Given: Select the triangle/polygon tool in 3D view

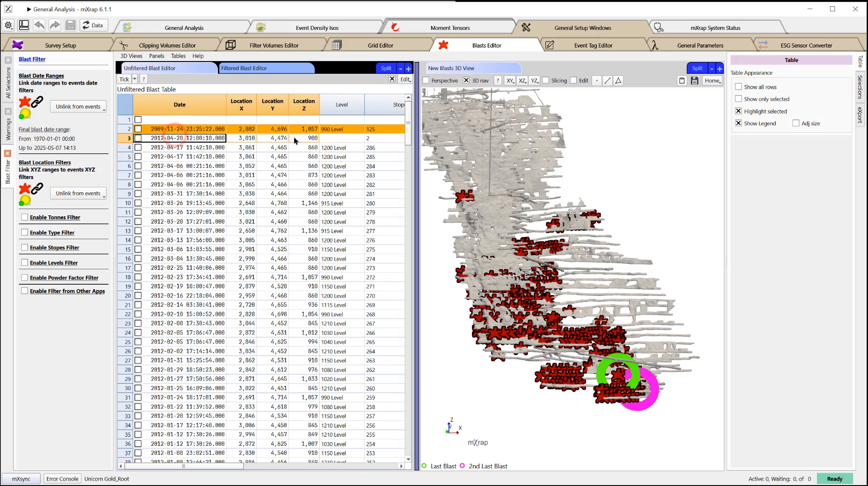Looking at the screenshot, I should tap(618, 81).
